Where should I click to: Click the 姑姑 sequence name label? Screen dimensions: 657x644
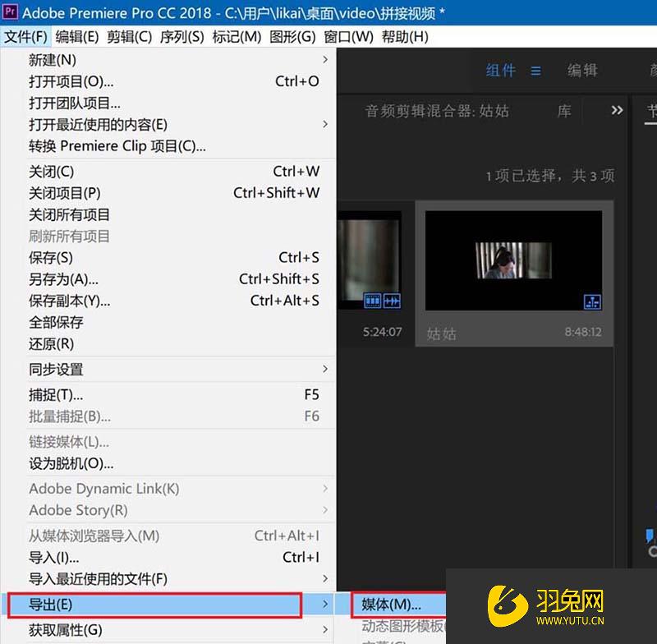(x=441, y=334)
